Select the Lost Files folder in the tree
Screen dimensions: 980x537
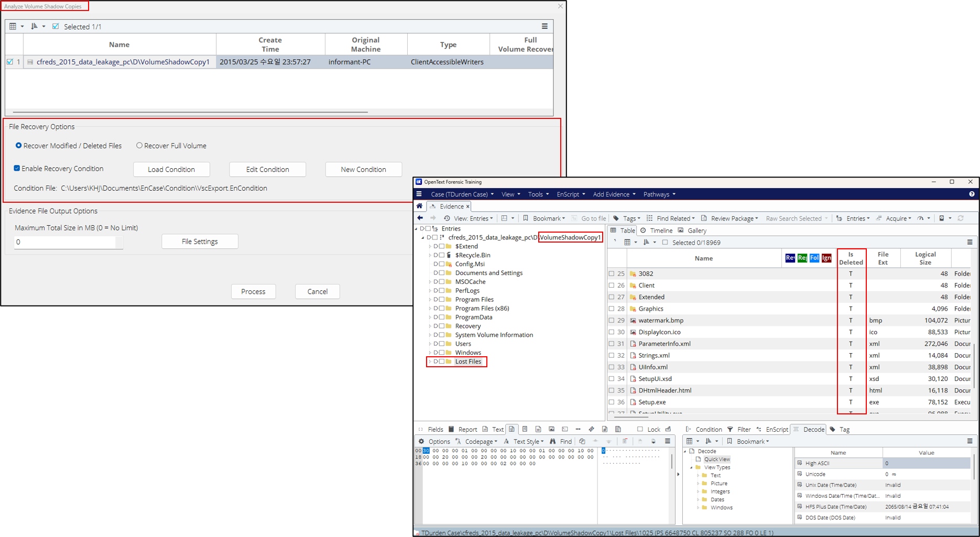tap(467, 361)
